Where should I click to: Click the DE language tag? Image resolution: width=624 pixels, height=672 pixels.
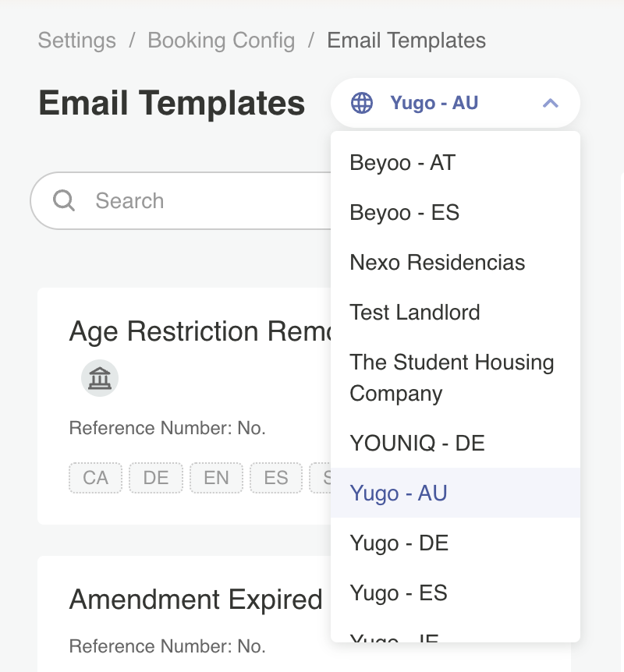[x=156, y=478]
